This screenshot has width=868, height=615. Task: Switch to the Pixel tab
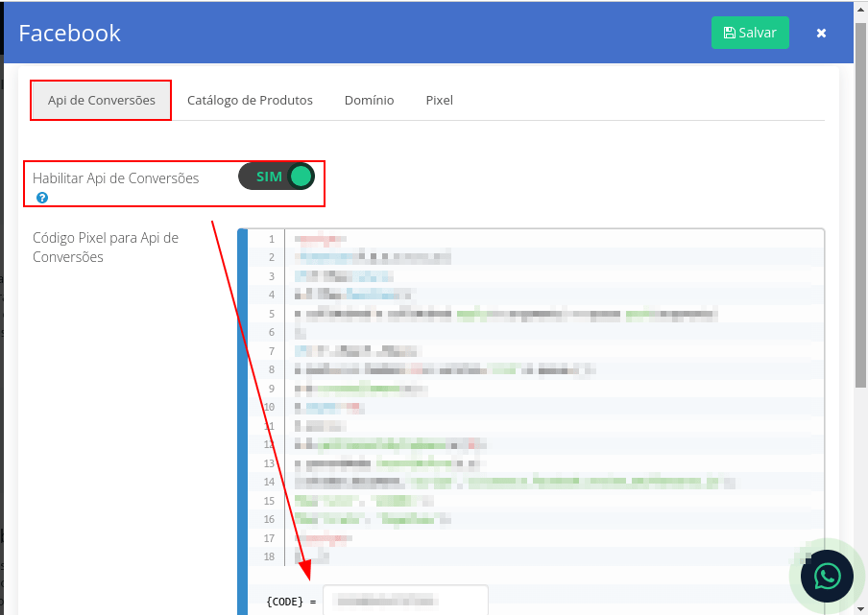440,100
